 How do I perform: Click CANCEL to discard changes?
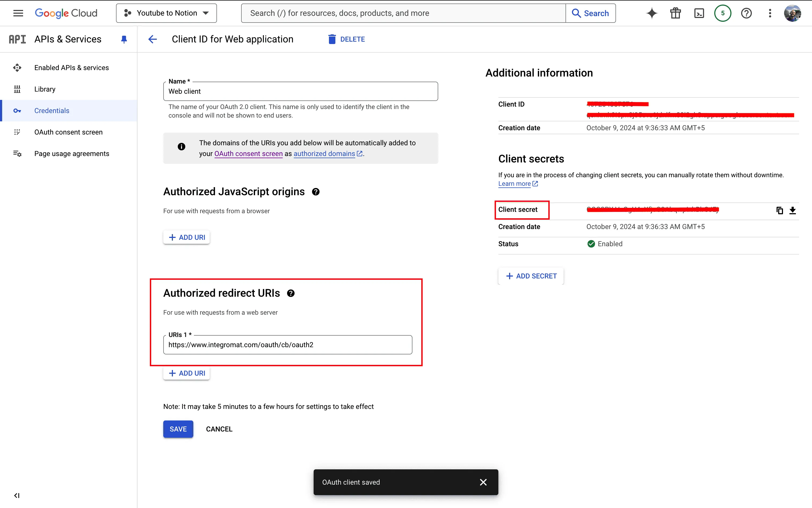(219, 429)
